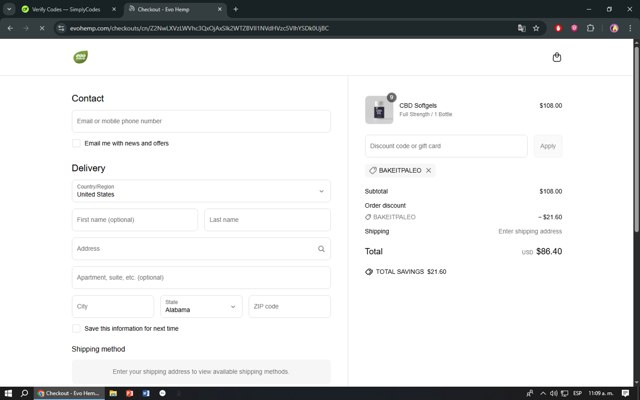640x400 pixels.
Task: Open the Chrome three-dot menu
Action: (x=630, y=28)
